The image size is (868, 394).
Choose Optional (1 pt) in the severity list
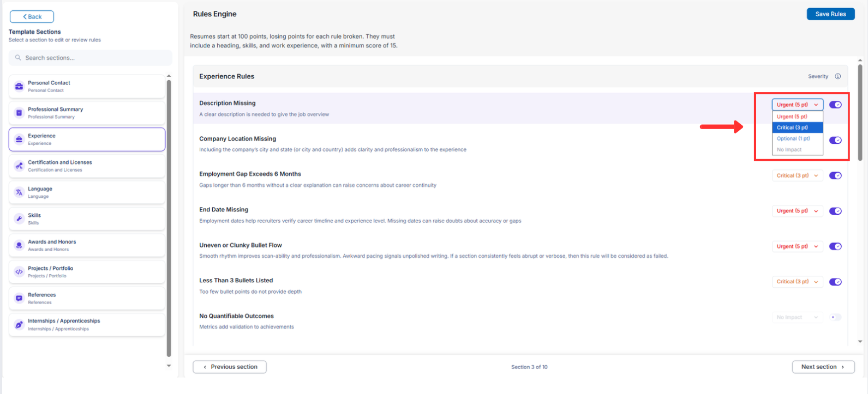tap(797, 138)
